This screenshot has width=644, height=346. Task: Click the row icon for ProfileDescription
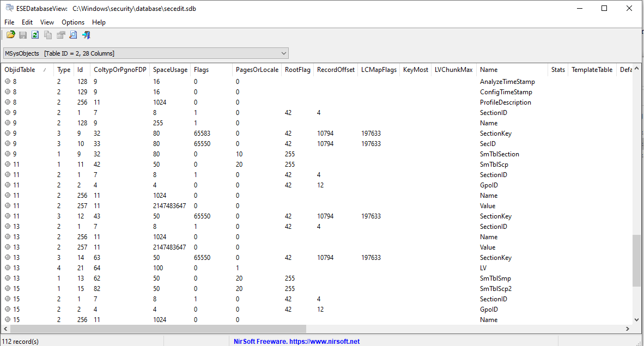pos(8,102)
